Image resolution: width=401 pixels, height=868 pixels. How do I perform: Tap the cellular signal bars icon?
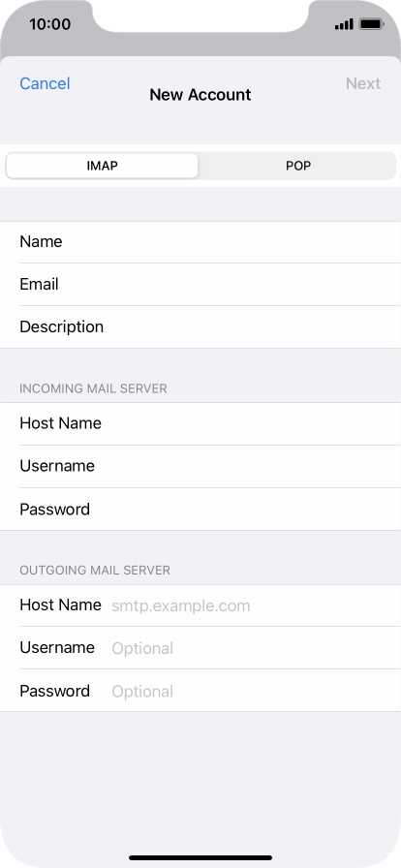point(344,24)
